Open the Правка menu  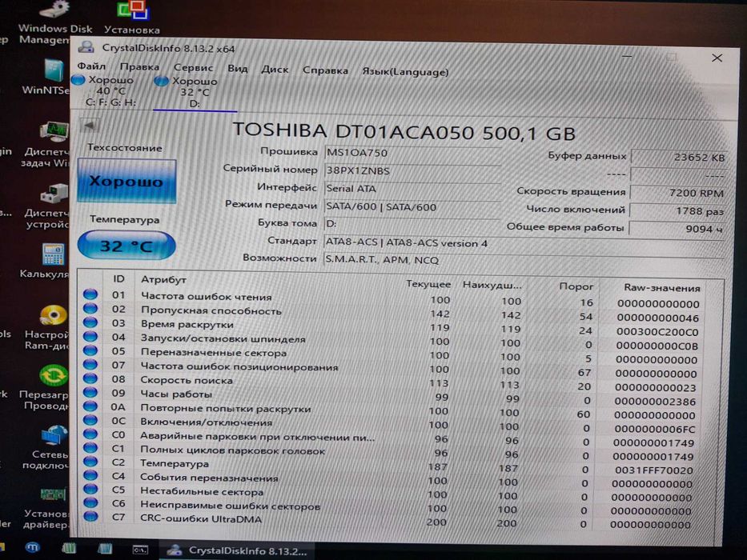click(x=139, y=66)
